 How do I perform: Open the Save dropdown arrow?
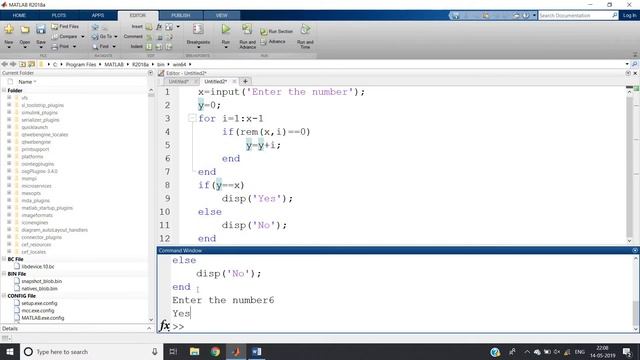pos(41,47)
